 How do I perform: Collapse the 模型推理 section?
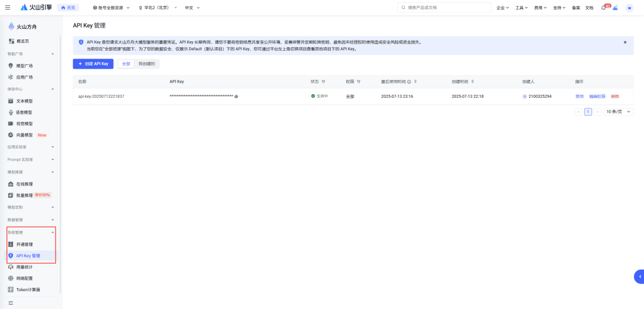(x=52, y=172)
